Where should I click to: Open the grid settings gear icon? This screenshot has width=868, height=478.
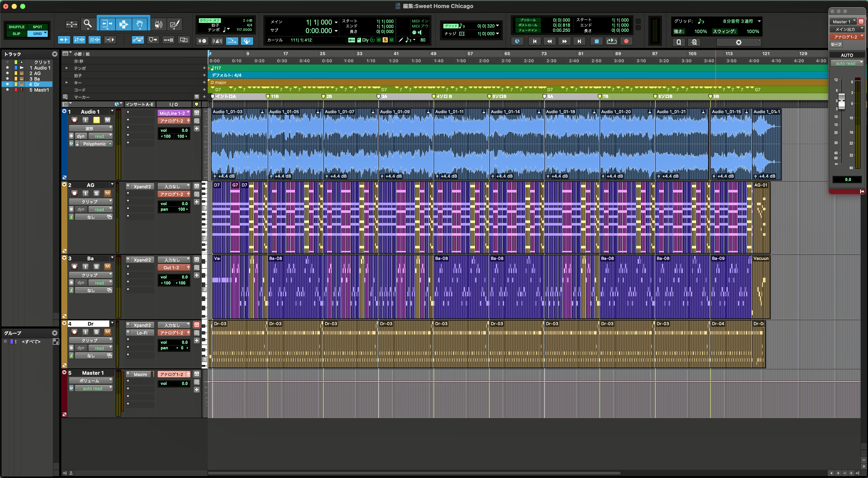click(738, 42)
